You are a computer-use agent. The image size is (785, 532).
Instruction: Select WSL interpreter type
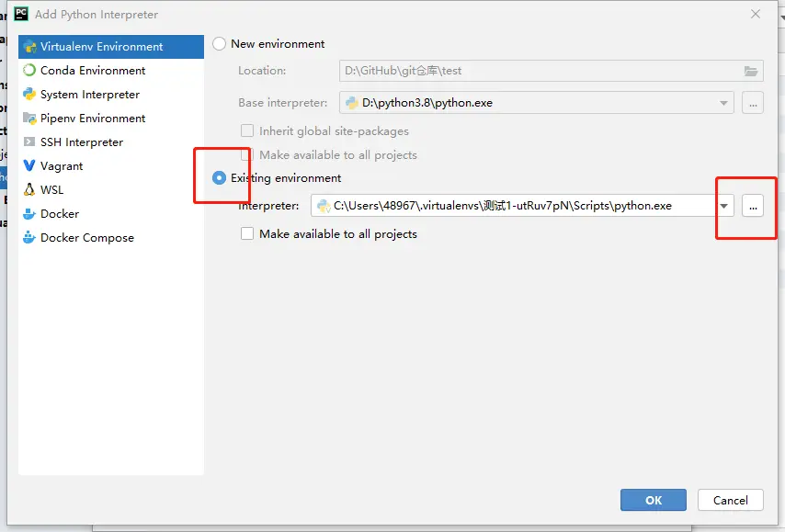pyautogui.click(x=111, y=189)
